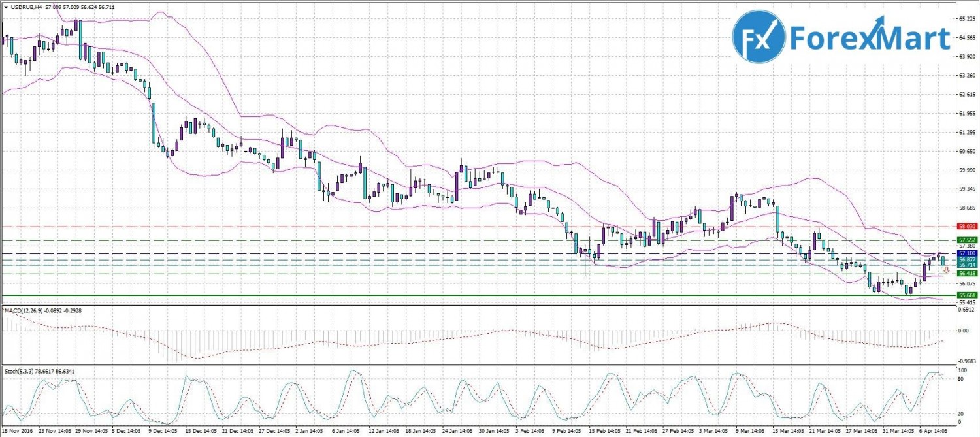The image size is (980, 437).
Task: Click the 65.225 price axis value
Action: pyautogui.click(x=967, y=19)
